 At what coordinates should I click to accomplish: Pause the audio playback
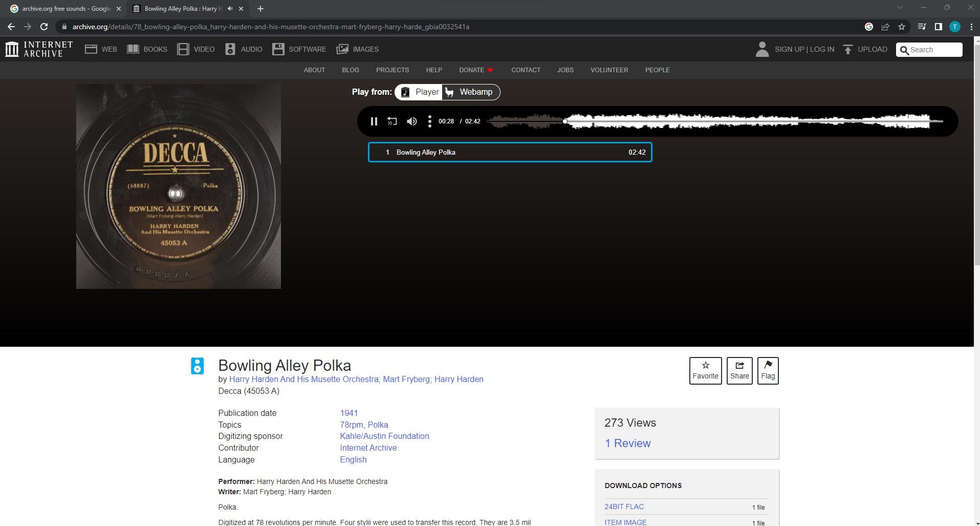pos(374,121)
